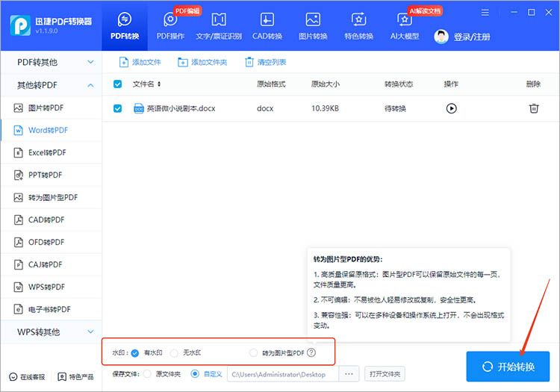Screen dimensions: 560x392
Task: Select the 图片转换 tab
Action: 313,26
